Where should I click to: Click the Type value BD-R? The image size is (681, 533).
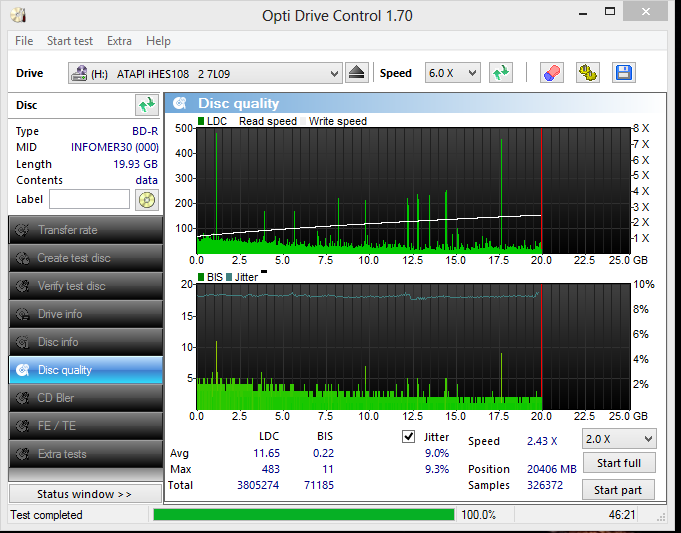pos(145,131)
